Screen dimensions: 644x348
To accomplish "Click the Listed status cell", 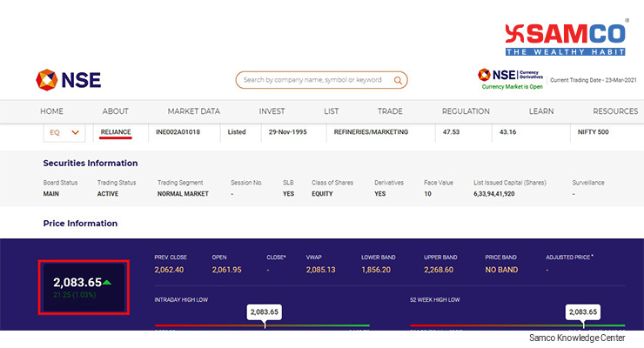I will click(x=237, y=132).
